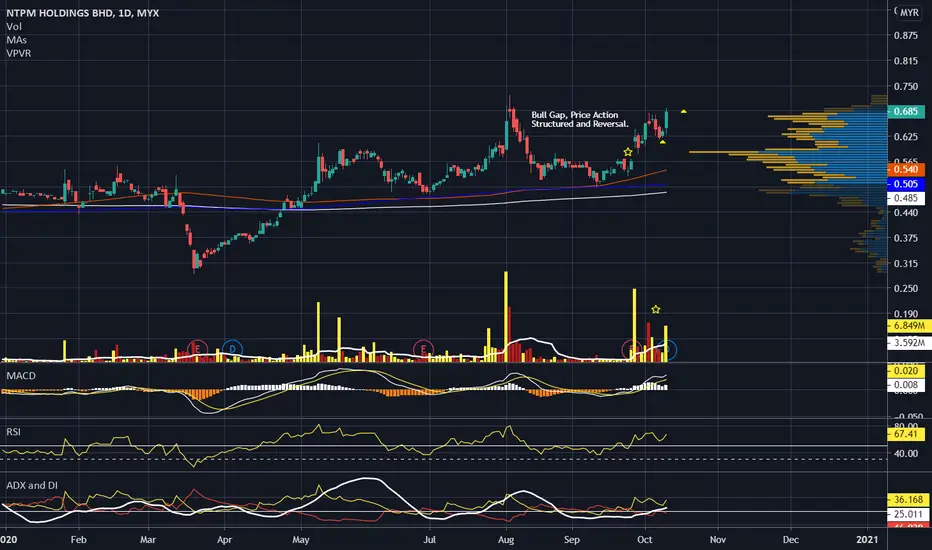Image resolution: width=932 pixels, height=550 pixels.
Task: Click the earnings E marker near April
Action: [x=197, y=348]
